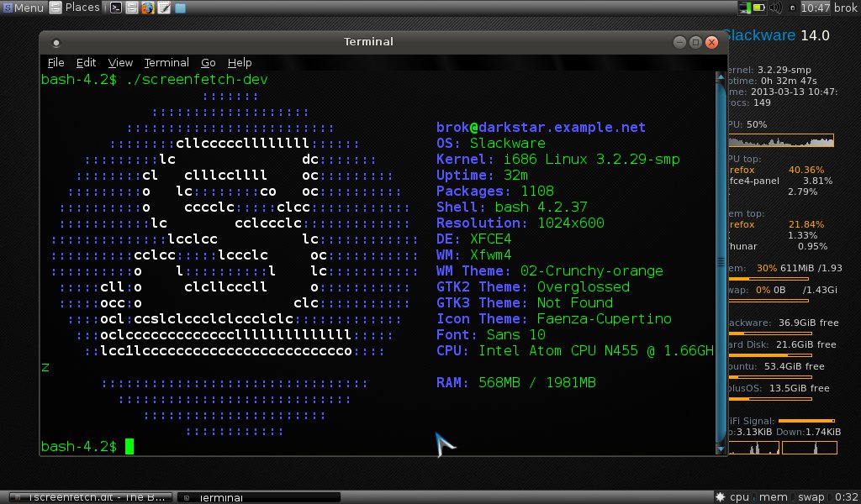861x504 pixels.
Task: Open the brok user menu
Action: (846, 8)
